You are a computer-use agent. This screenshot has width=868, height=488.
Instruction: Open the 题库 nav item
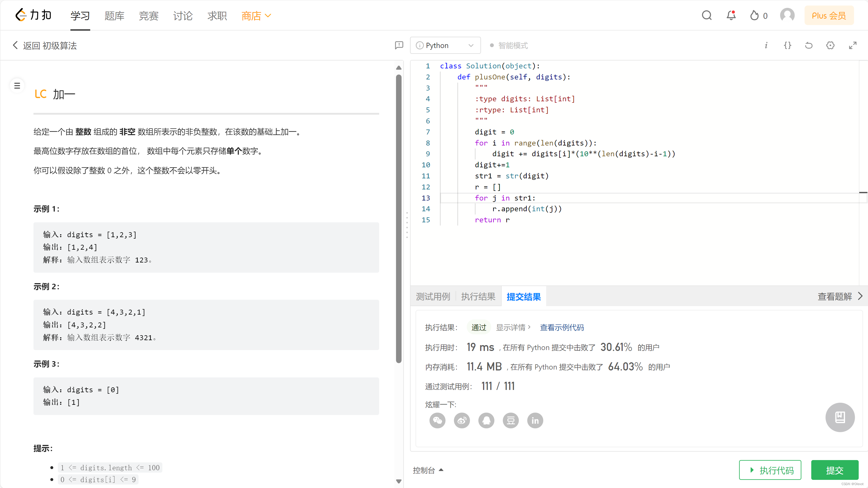[114, 15]
